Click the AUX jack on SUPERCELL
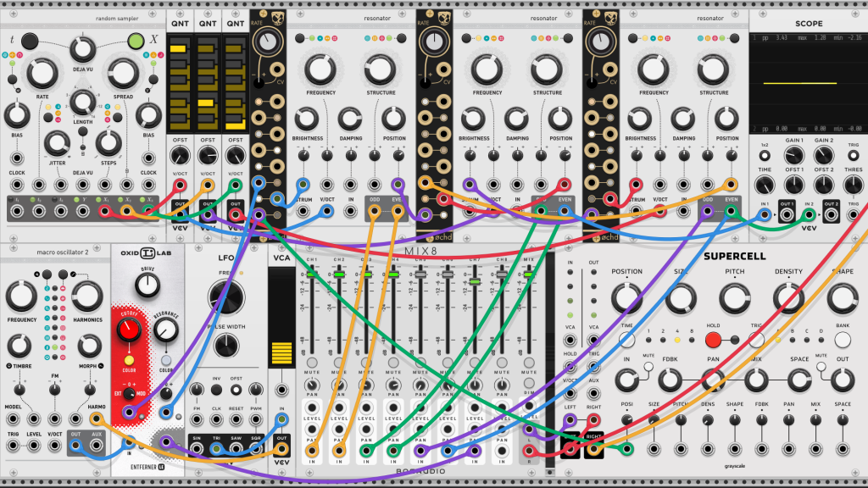Screen dimensions: 868x488 coord(593,393)
